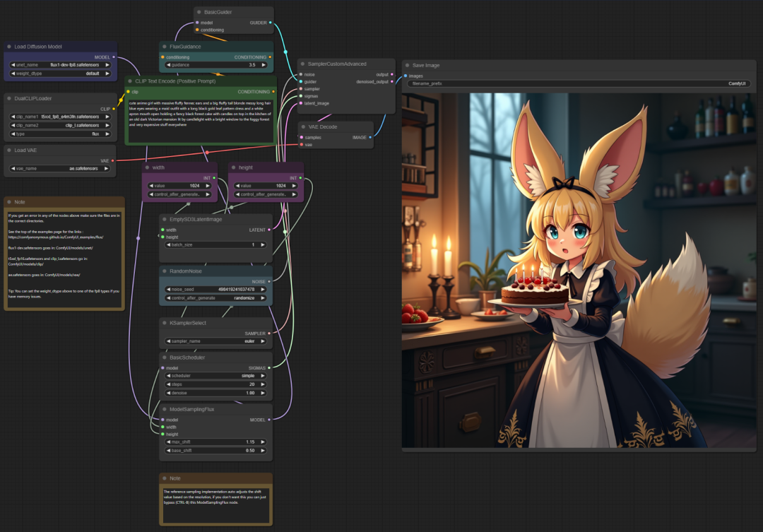
Task: Click the IMAGE output socket on VAE Decode
Action: pyautogui.click(x=370, y=137)
